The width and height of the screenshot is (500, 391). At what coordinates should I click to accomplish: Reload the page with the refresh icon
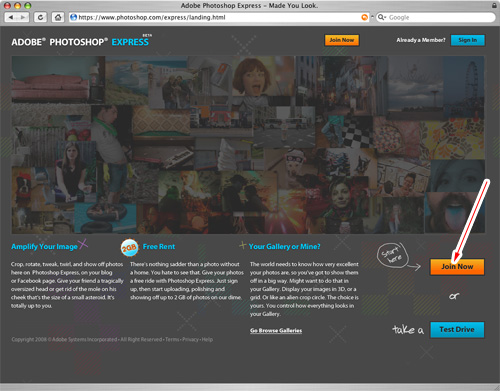(x=40, y=17)
